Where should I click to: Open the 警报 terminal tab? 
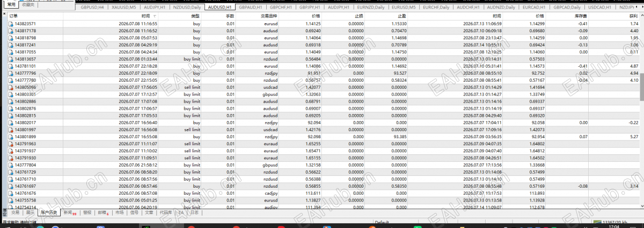pyautogui.click(x=87, y=212)
